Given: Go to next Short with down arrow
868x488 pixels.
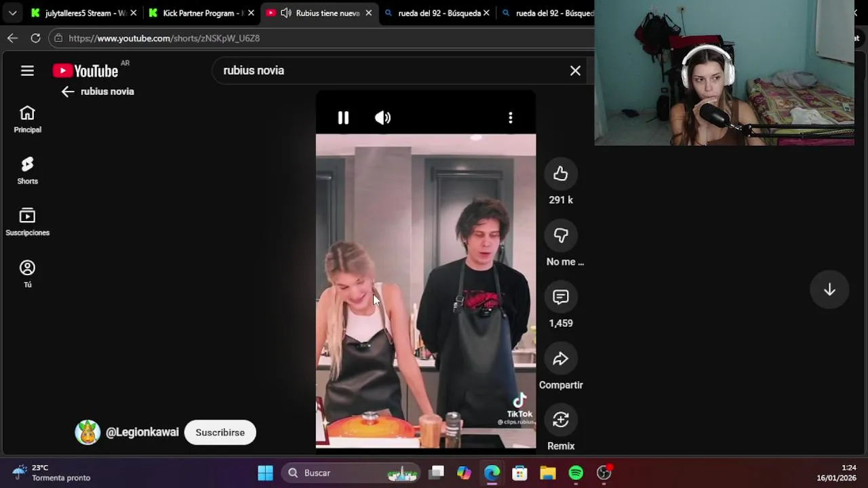Looking at the screenshot, I should coord(829,290).
